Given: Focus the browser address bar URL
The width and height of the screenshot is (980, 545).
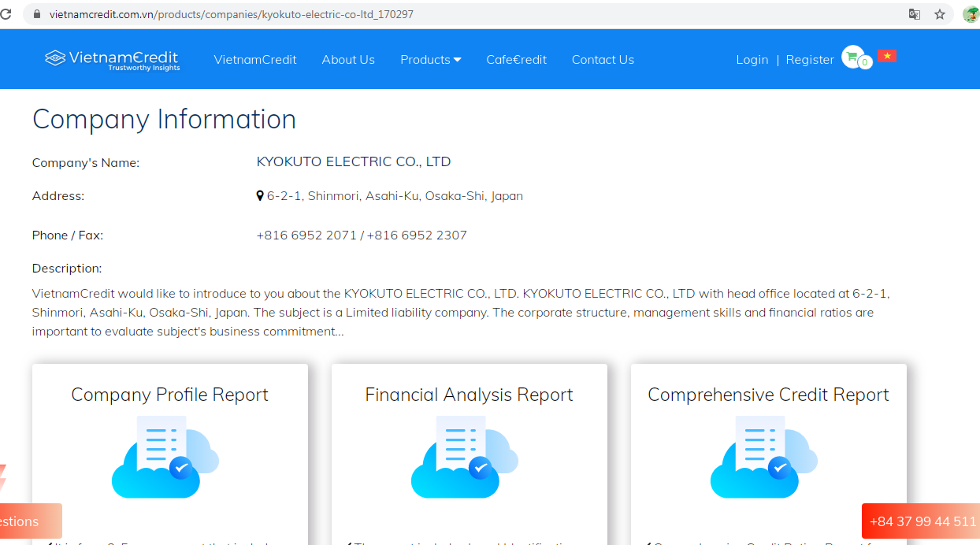Looking at the screenshot, I should (x=232, y=14).
